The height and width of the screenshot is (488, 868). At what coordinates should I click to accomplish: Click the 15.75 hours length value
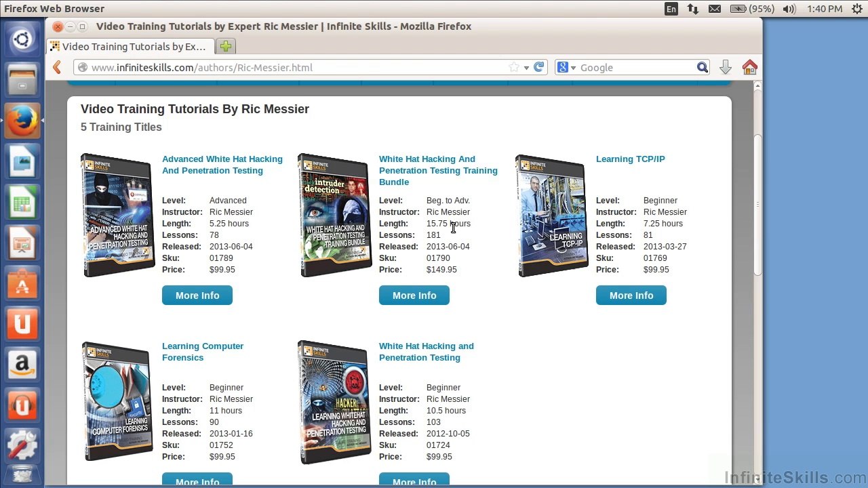coord(448,224)
